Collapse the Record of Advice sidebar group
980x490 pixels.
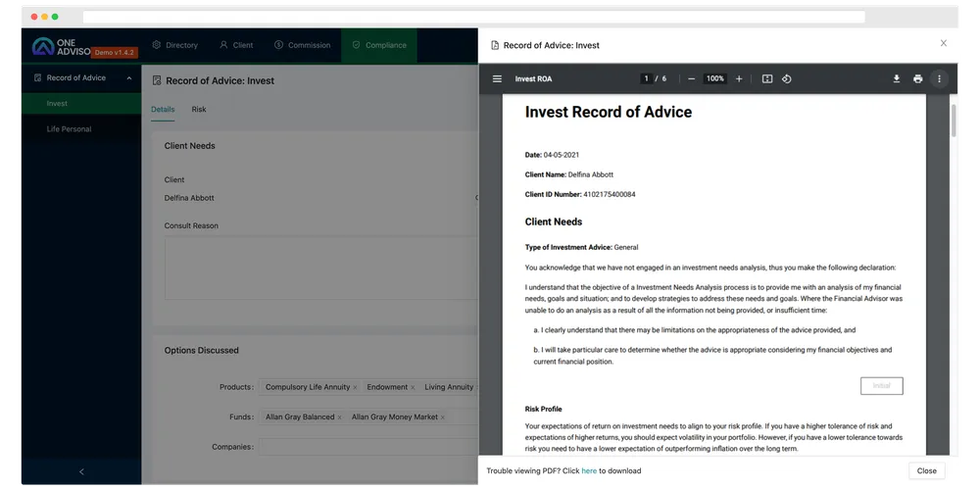coord(129,78)
